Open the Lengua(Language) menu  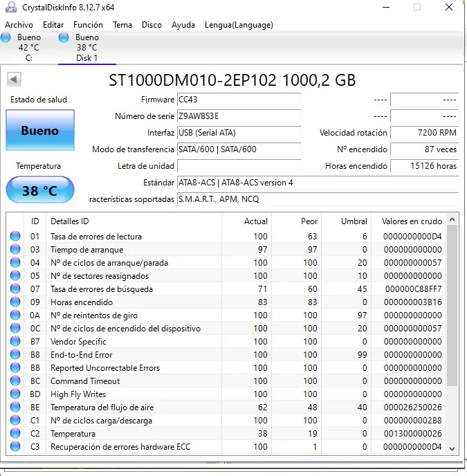[x=239, y=25]
